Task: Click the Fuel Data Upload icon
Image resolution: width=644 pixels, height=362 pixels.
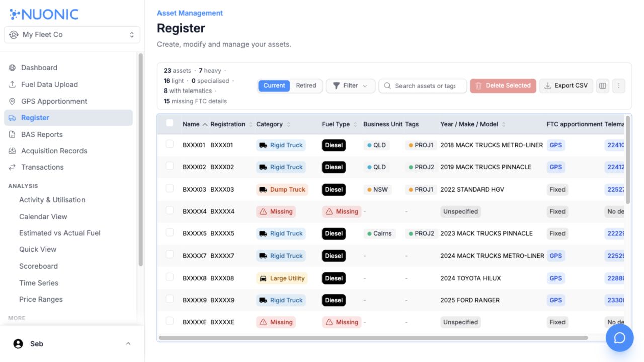Action: (12, 84)
